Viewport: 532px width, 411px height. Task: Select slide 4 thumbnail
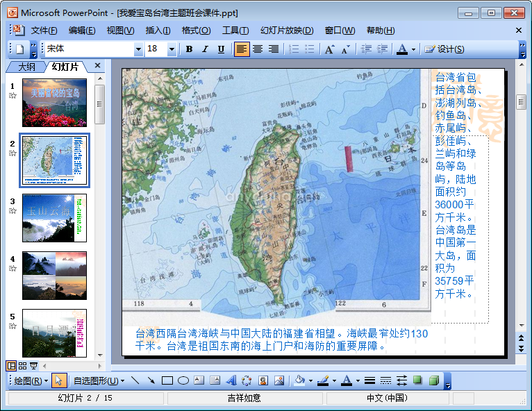(x=54, y=275)
